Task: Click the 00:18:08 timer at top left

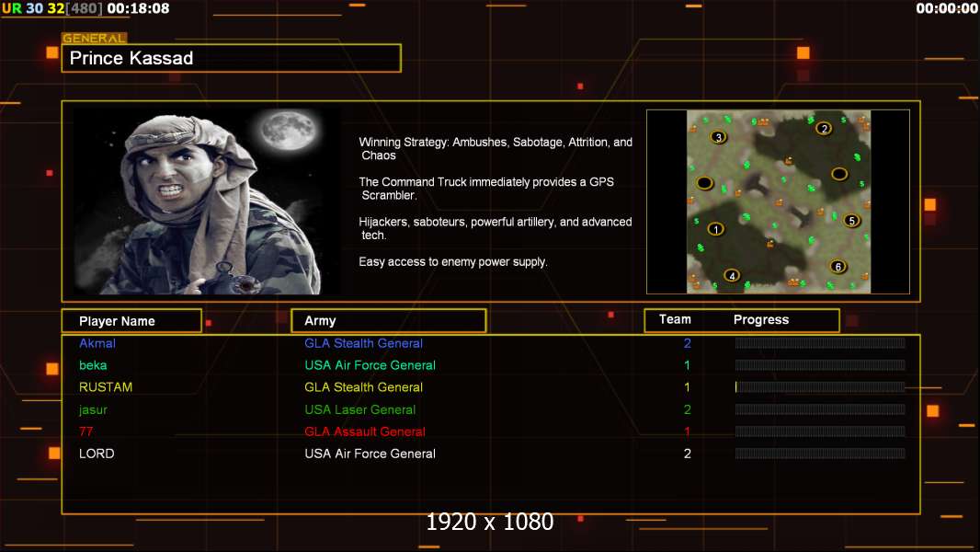Action: (138, 9)
